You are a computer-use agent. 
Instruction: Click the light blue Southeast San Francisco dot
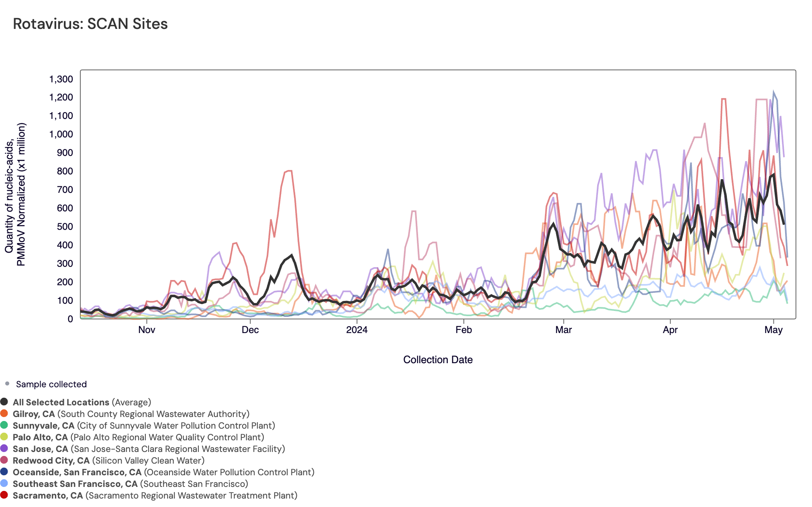pos(4,483)
